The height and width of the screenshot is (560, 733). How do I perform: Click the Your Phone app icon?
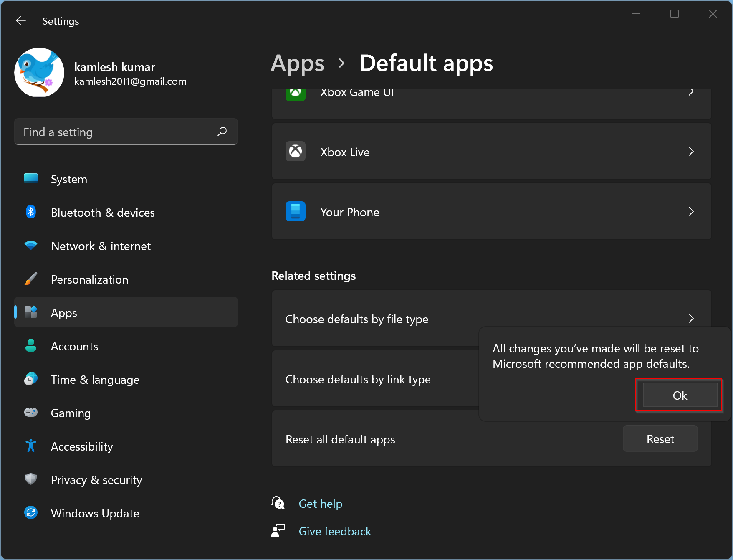pos(296,211)
